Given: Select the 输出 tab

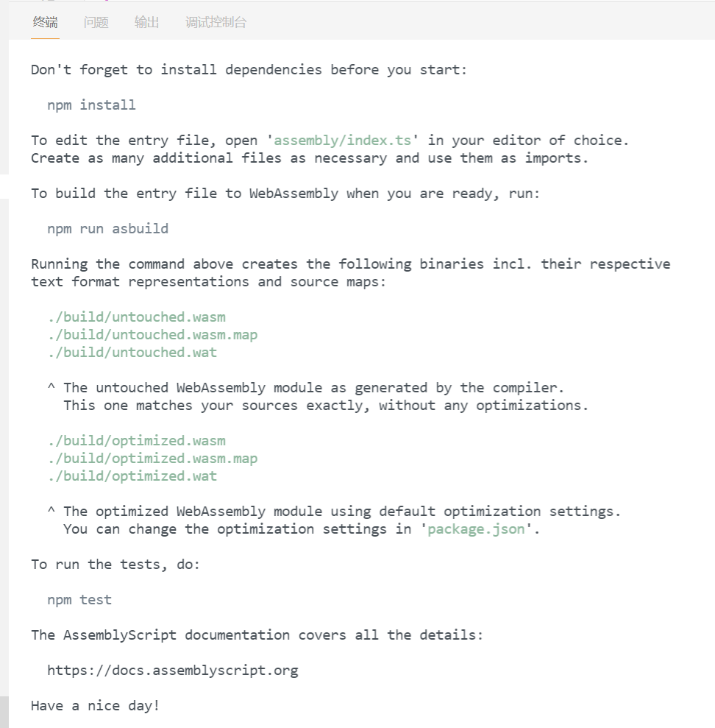Looking at the screenshot, I should 147,23.
